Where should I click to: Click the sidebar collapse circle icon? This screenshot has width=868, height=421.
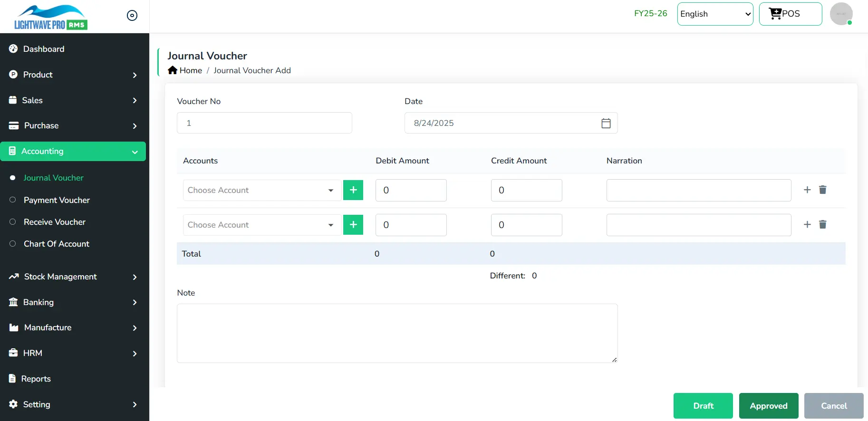132,16
